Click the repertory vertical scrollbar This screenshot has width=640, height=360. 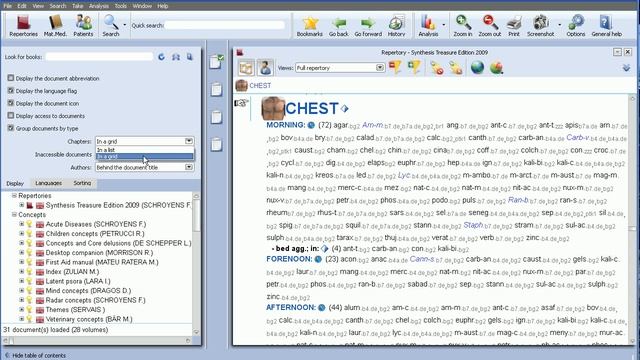tap(632, 219)
